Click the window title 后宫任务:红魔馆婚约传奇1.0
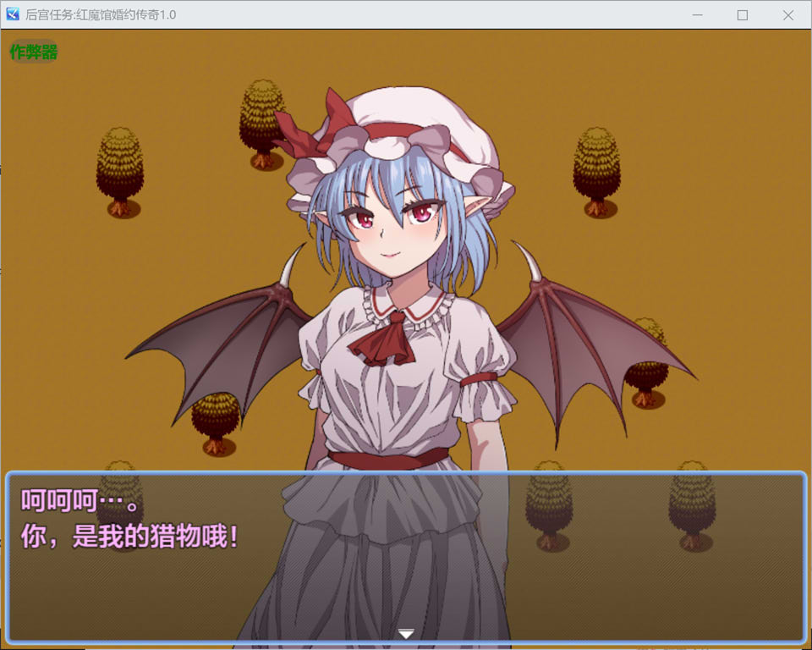The width and height of the screenshot is (812, 650). point(101,14)
